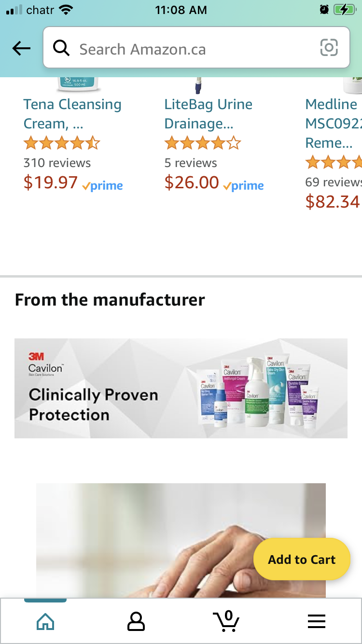Select the $26.00 LiteBag price
Viewport: 362px width, 644px height.
(192, 182)
